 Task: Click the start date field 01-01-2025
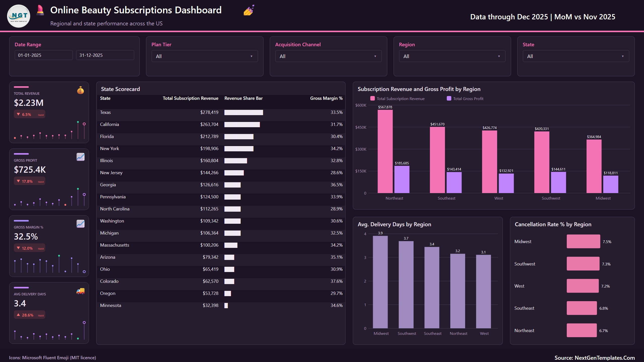(x=44, y=55)
